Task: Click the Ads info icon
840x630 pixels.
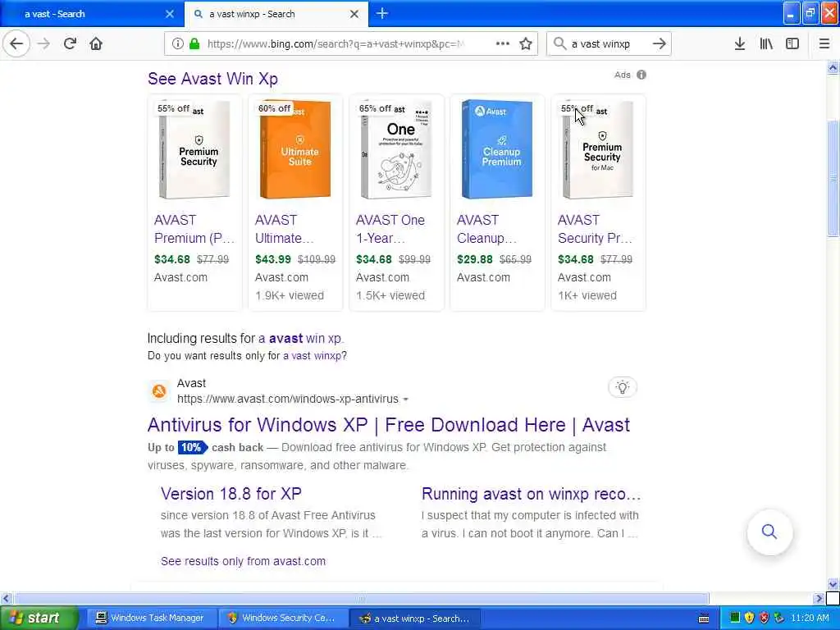Action: point(641,75)
